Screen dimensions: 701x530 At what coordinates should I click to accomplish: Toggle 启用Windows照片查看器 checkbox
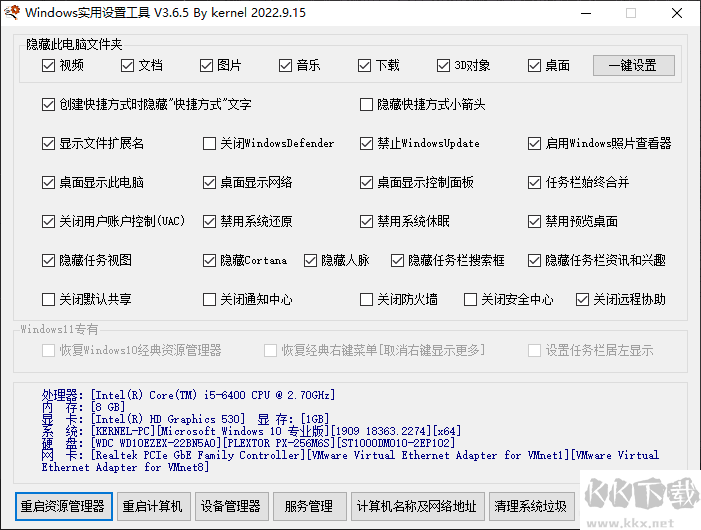click(x=534, y=143)
